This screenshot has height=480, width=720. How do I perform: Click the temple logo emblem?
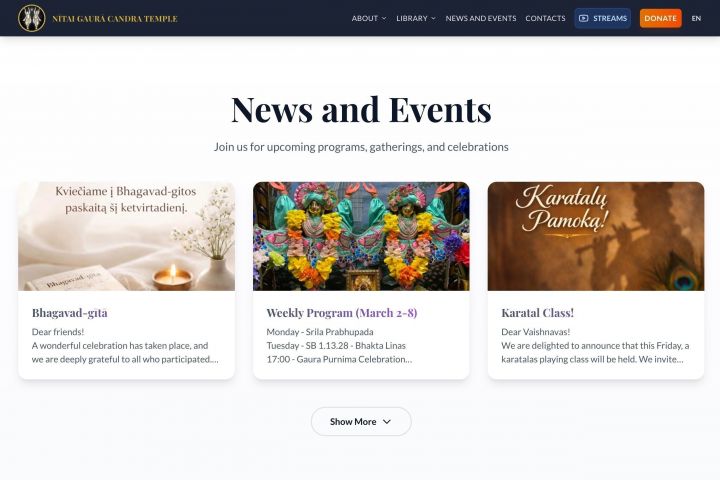click(32, 18)
